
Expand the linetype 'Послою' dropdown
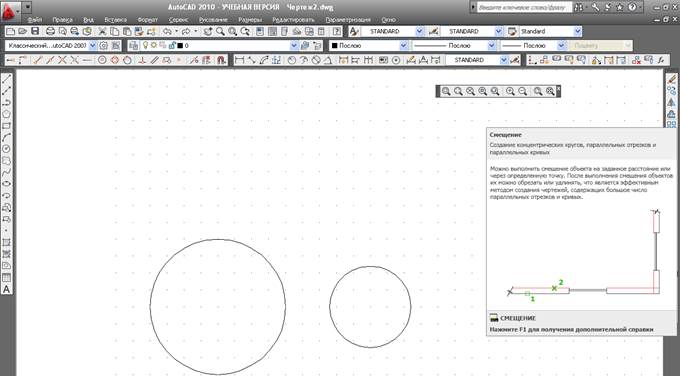[491, 45]
